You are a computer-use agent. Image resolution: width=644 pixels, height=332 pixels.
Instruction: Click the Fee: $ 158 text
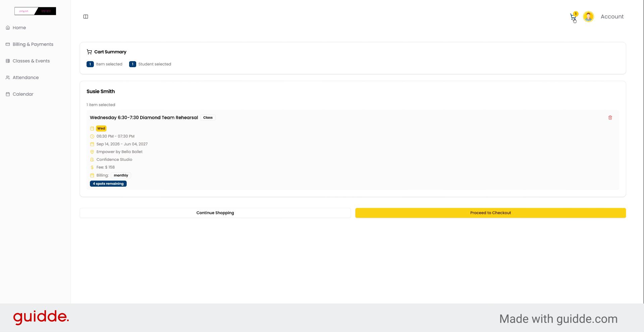(x=106, y=167)
